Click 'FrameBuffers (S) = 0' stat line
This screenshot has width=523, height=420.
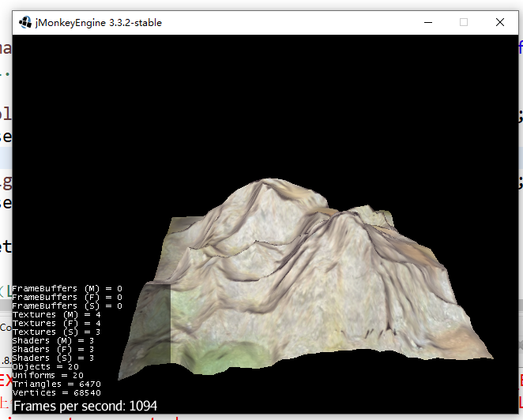[67, 306]
